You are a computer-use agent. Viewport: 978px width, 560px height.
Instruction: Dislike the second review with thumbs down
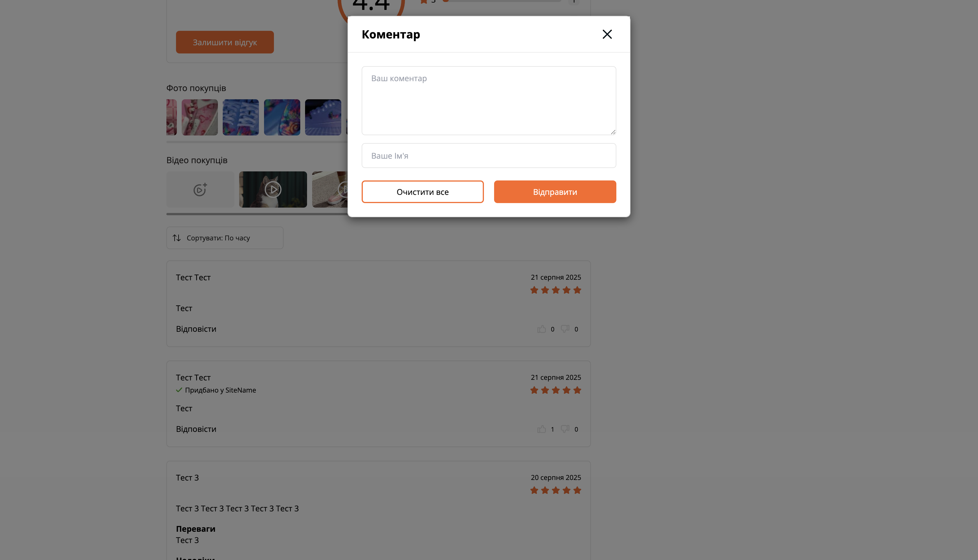click(565, 429)
